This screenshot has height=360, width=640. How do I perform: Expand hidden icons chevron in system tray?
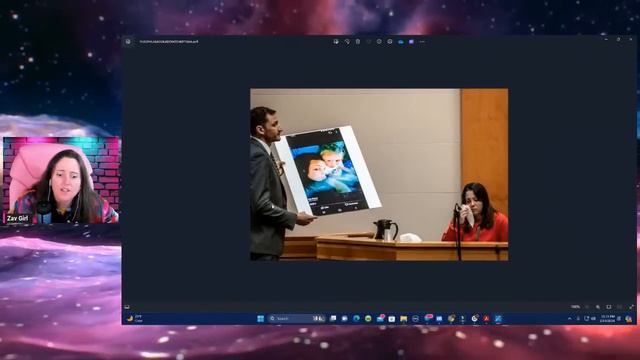(x=570, y=318)
